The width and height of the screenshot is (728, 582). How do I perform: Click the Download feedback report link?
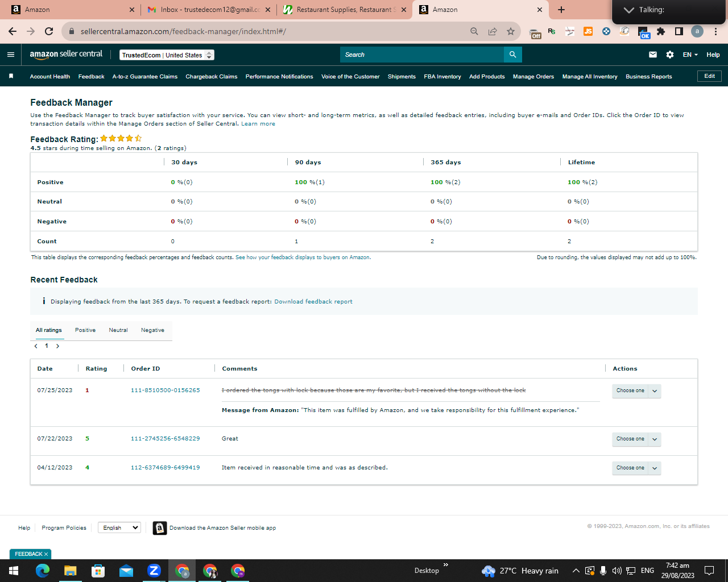313,302
